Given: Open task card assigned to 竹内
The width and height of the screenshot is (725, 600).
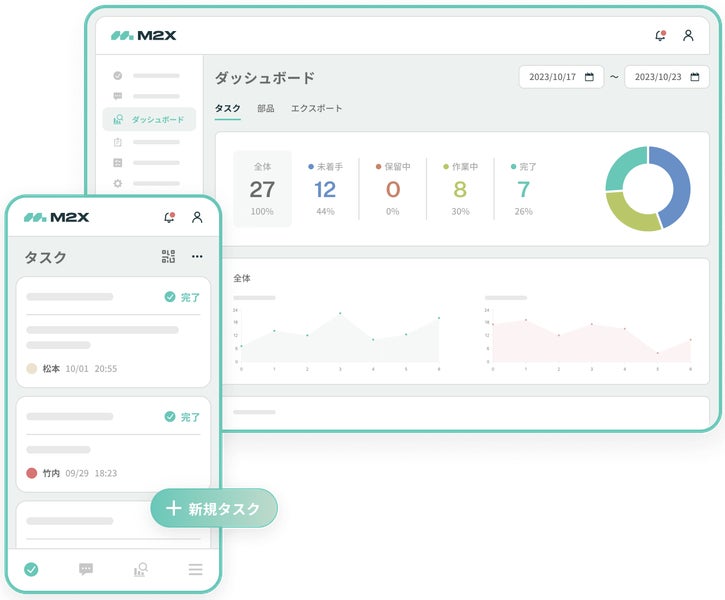Looking at the screenshot, I should point(113,444).
